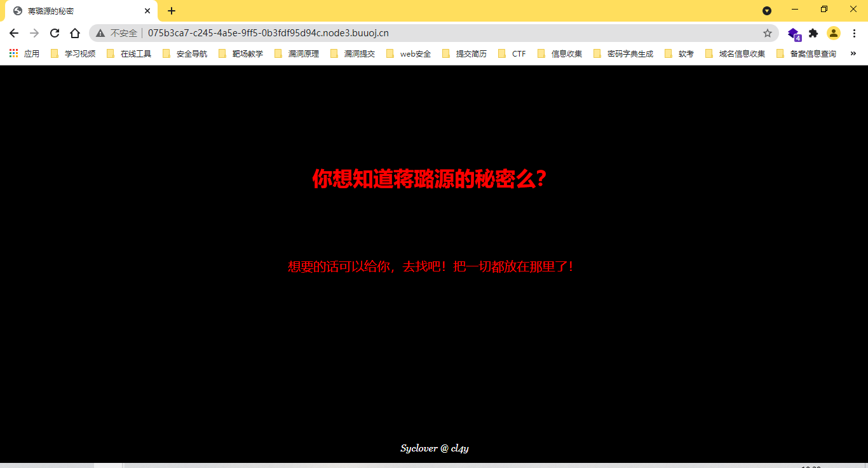Open the Chrome three-dot menu
This screenshot has height=468, width=868.
tap(854, 33)
